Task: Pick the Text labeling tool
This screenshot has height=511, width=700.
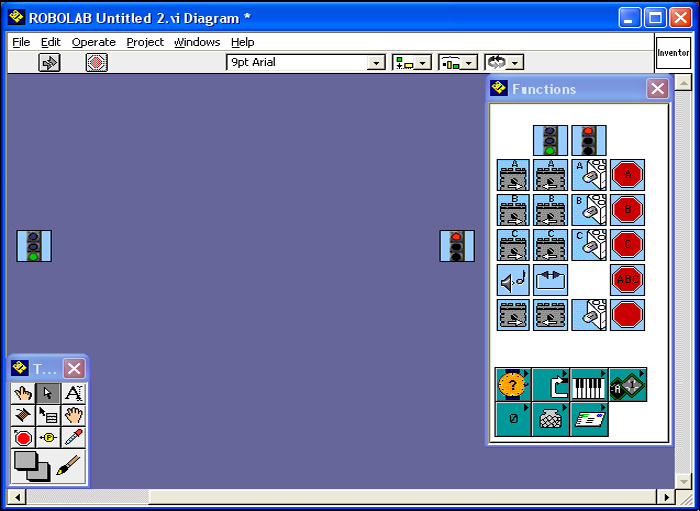Action: (73, 394)
